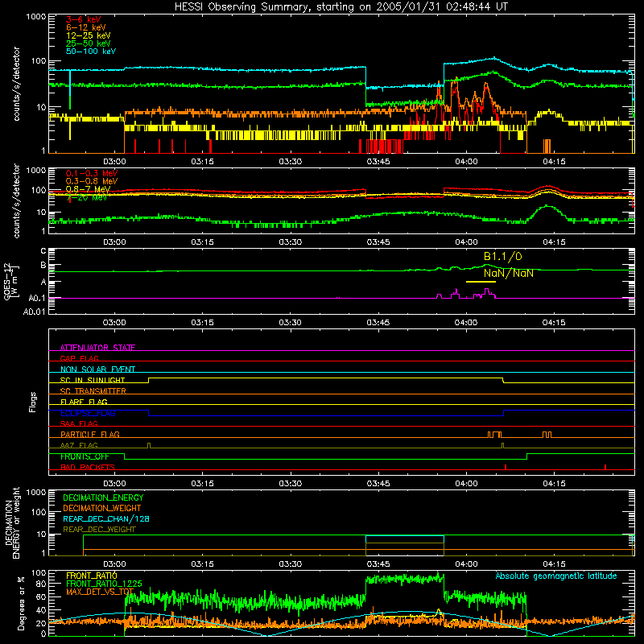Click the green "7-20 MeV" legend label

87,197
